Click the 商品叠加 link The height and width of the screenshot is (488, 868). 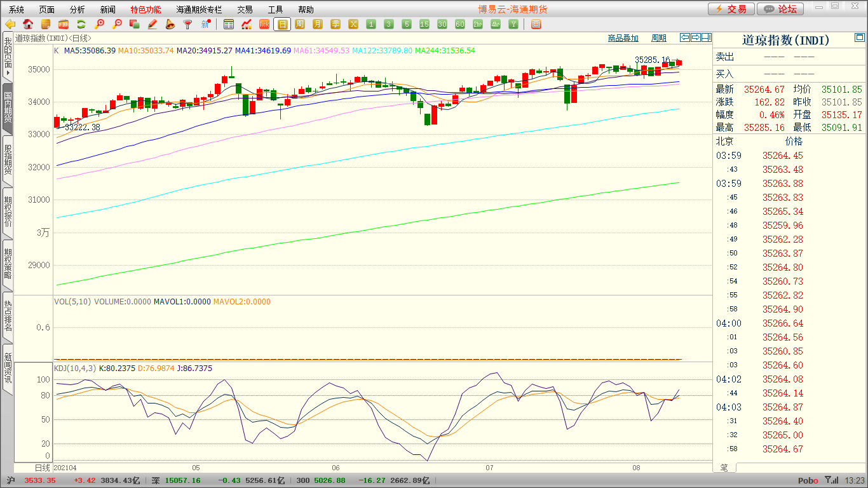point(623,38)
